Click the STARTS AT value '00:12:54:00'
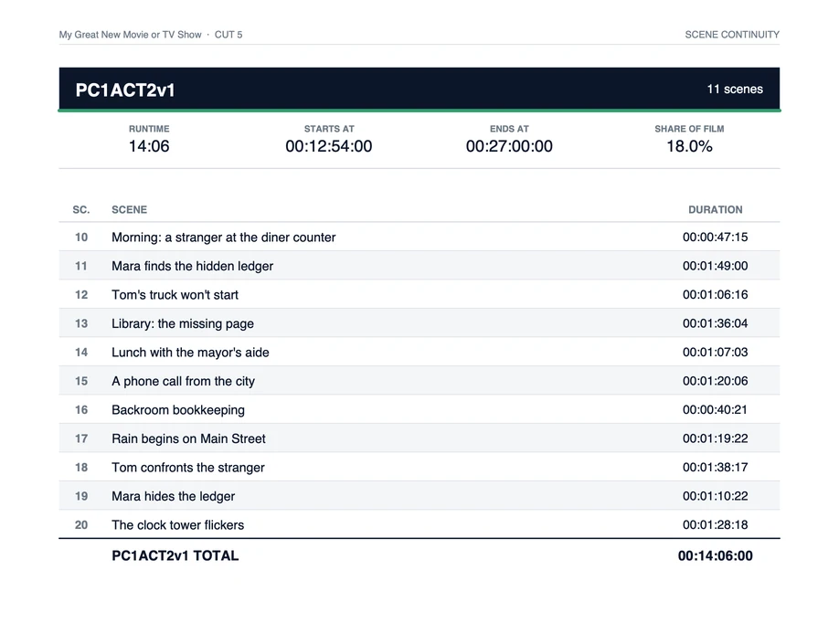Screen dimensions: 839x644 tap(328, 146)
